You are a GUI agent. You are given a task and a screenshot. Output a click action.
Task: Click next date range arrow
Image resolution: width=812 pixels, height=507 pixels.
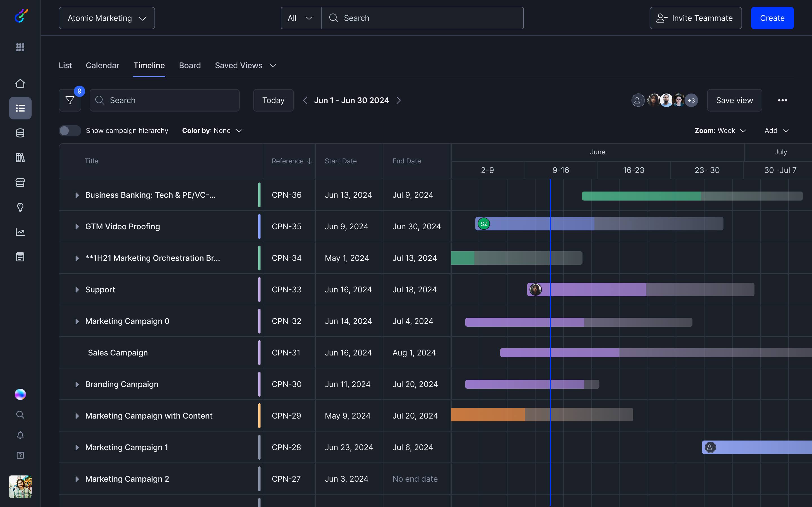399,100
